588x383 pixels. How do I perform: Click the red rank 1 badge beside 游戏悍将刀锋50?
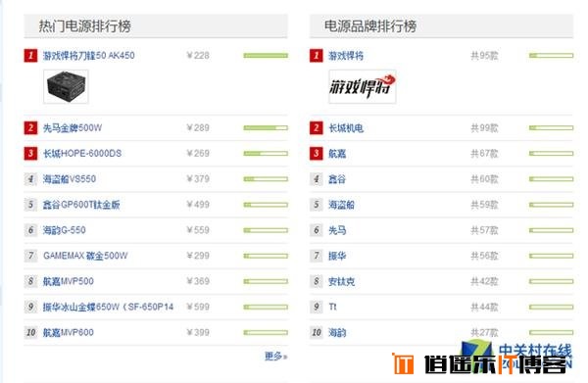tap(30, 56)
